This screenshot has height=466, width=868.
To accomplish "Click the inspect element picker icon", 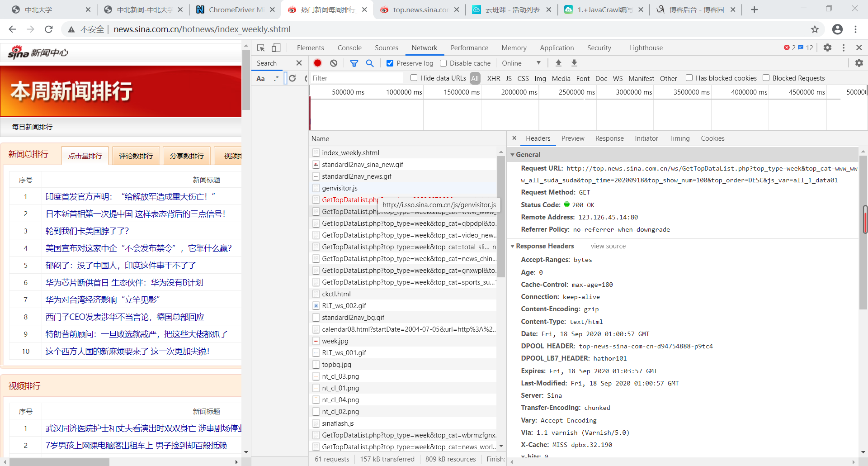I will [x=261, y=48].
